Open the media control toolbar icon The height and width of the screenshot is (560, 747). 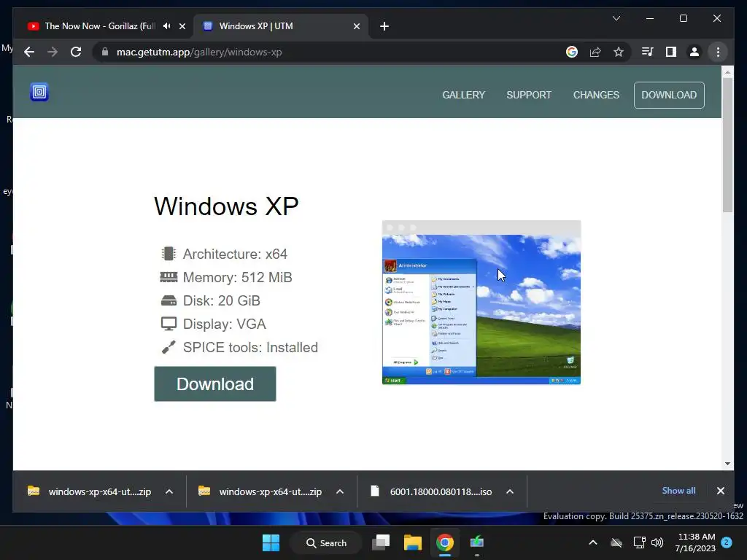pos(648,52)
